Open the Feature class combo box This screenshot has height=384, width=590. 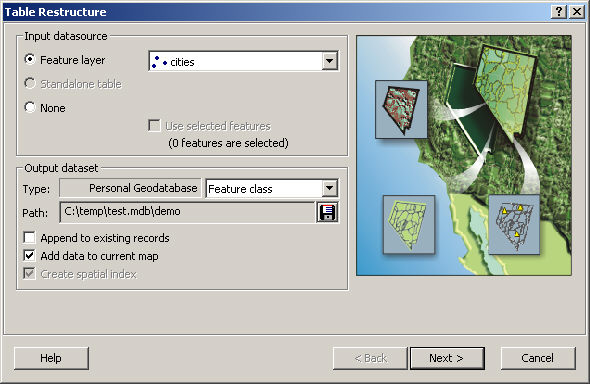click(272, 188)
